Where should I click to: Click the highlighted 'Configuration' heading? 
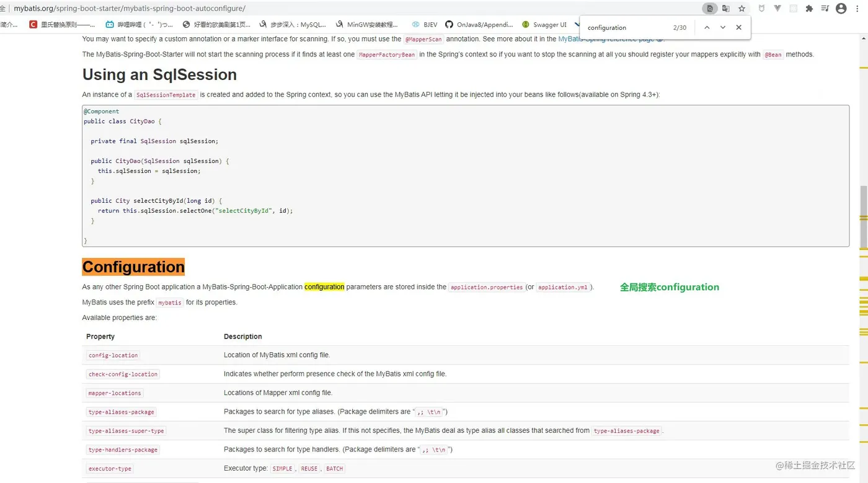pos(133,267)
